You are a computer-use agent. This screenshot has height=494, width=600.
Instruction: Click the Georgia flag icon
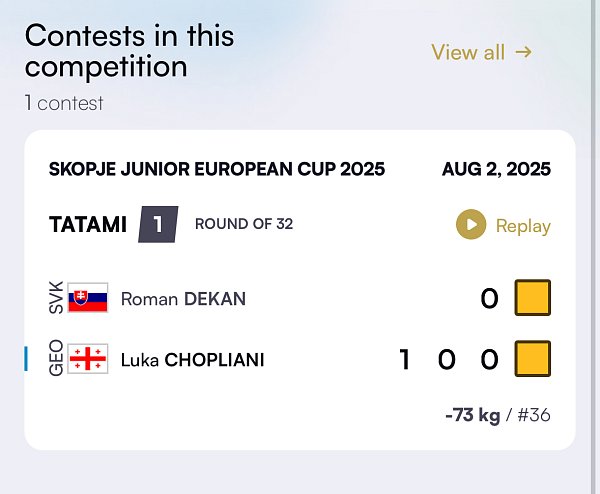tap(88, 359)
